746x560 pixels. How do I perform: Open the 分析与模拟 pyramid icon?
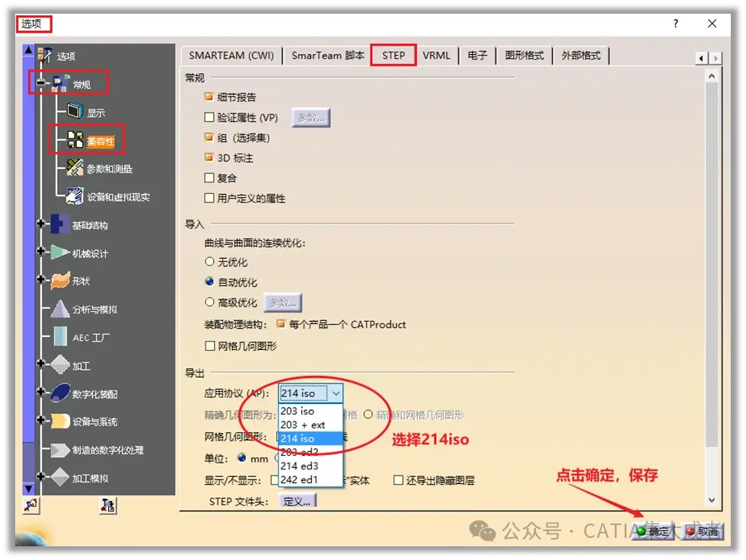60,309
